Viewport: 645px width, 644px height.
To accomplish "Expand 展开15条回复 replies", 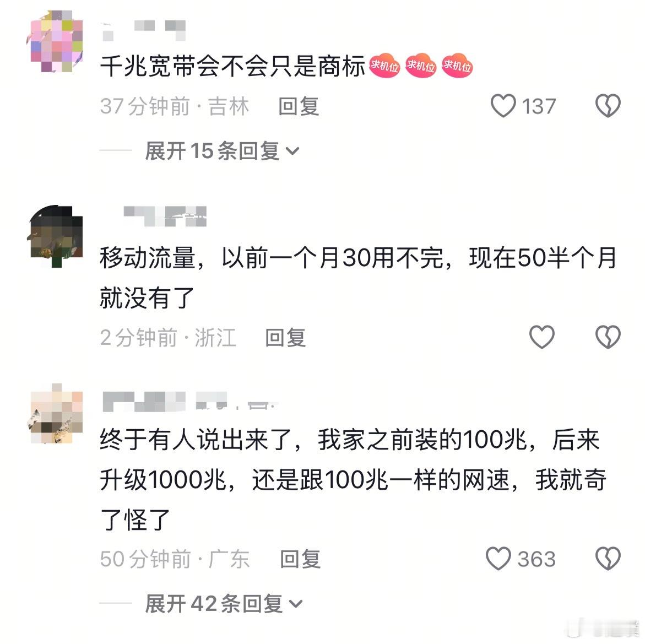I will click(x=222, y=150).
